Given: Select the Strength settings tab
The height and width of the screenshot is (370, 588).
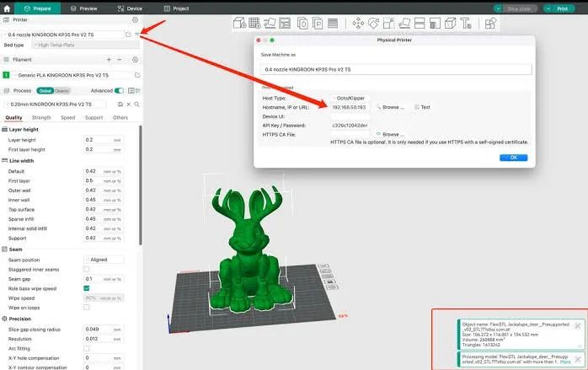Looking at the screenshot, I should (x=41, y=118).
